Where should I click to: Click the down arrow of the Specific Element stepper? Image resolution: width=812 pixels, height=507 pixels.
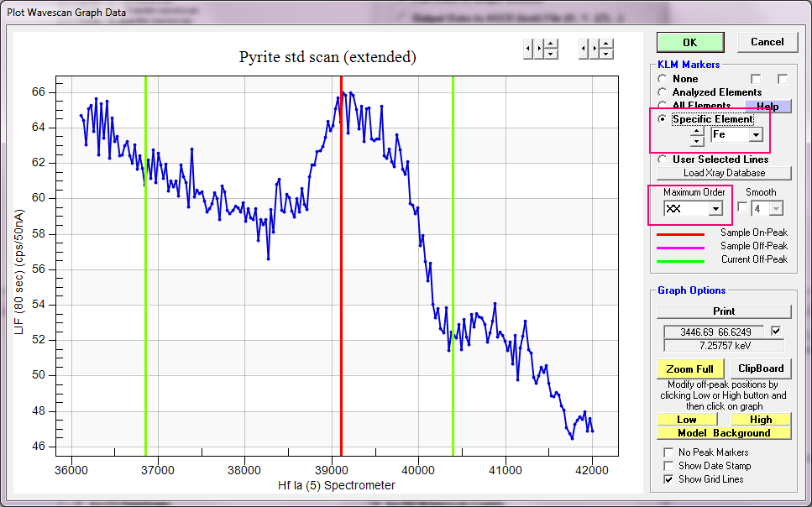point(697,140)
